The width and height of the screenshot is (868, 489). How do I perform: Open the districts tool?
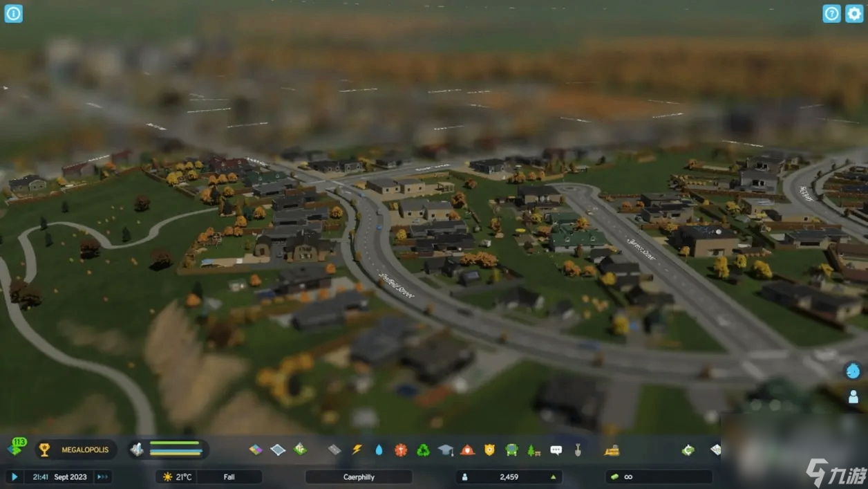[278, 450]
